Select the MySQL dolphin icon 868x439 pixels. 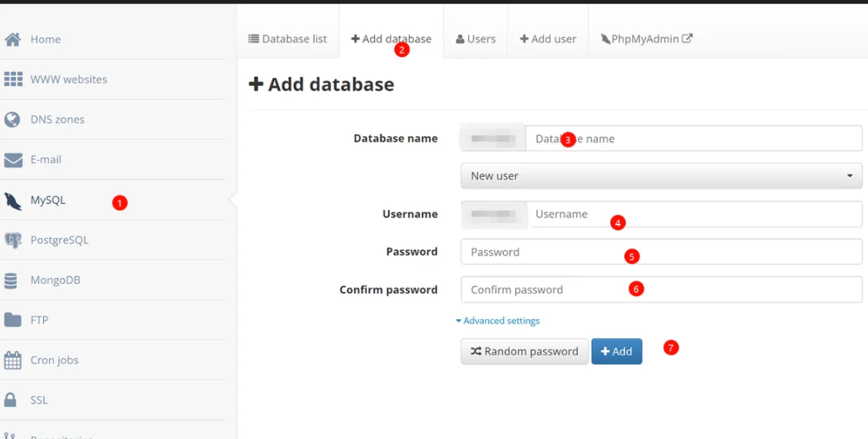pyautogui.click(x=13, y=201)
